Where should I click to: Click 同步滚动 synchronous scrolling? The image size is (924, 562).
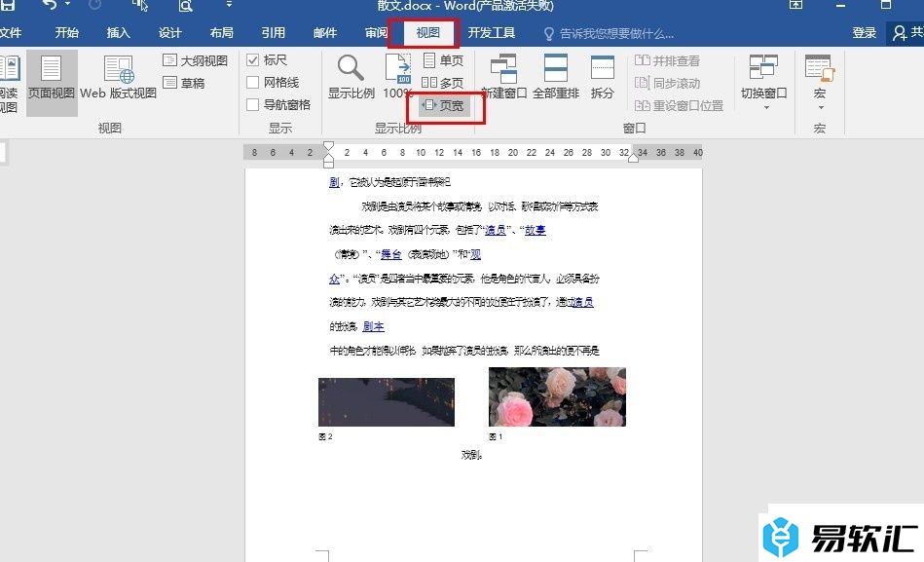pyautogui.click(x=668, y=83)
